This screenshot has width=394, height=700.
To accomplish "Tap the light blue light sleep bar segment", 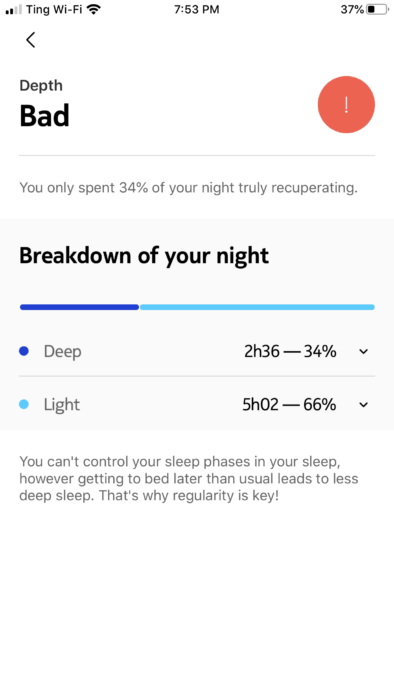I will point(257,307).
